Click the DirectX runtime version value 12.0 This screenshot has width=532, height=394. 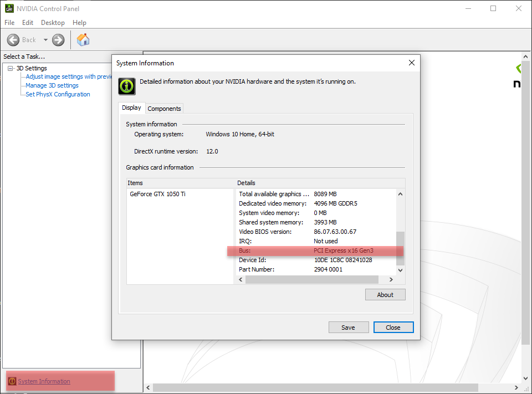pos(212,151)
